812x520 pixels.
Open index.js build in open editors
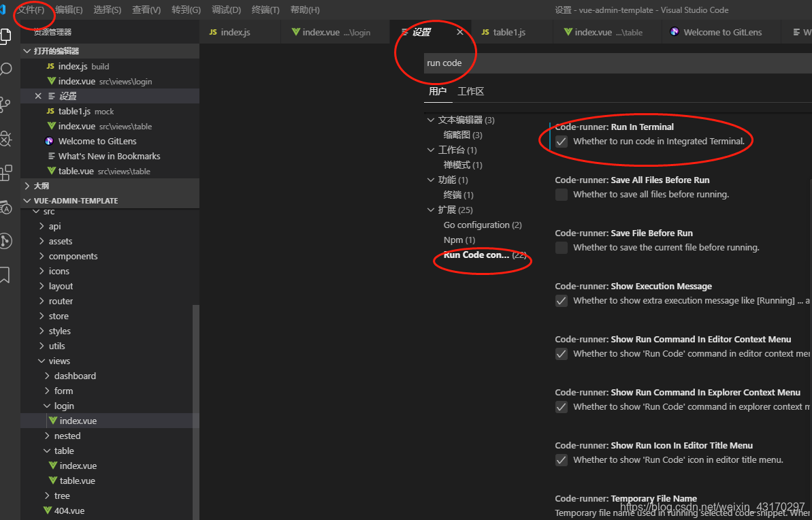110,66
